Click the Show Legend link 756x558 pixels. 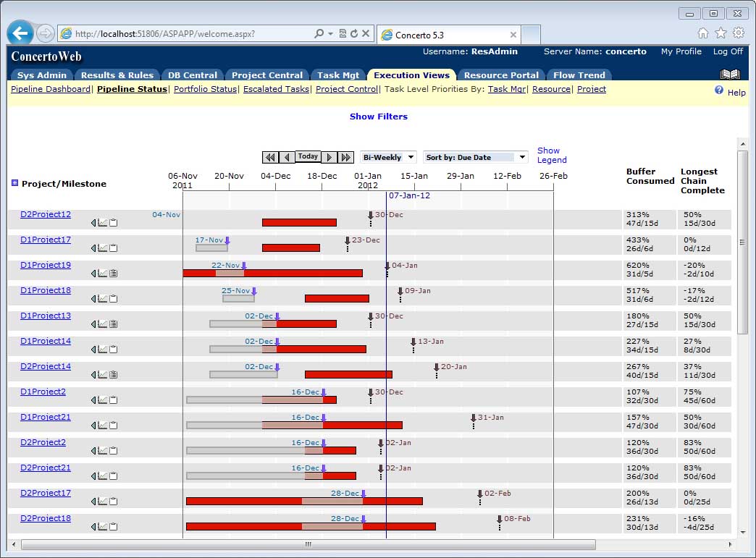click(551, 155)
